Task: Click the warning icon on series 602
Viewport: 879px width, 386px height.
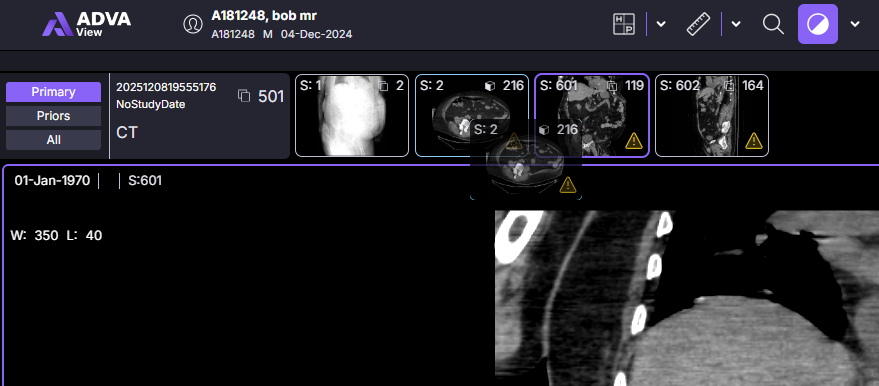Action: (754, 141)
